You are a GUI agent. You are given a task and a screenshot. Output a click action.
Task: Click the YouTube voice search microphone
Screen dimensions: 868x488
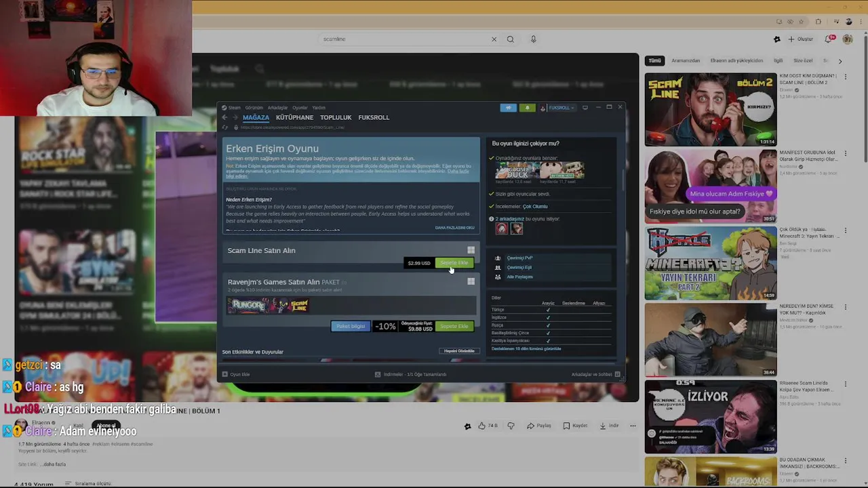point(533,39)
